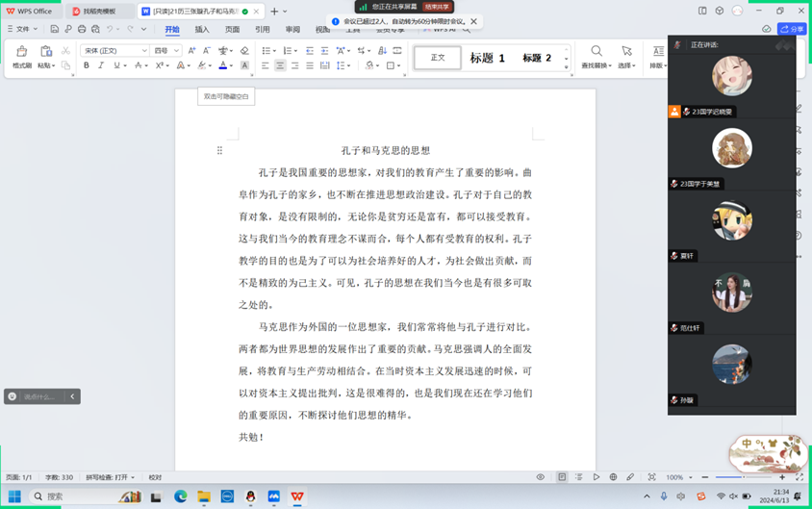The height and width of the screenshot is (509, 812).
Task: Click the italic formatting icon
Action: pos(101,65)
